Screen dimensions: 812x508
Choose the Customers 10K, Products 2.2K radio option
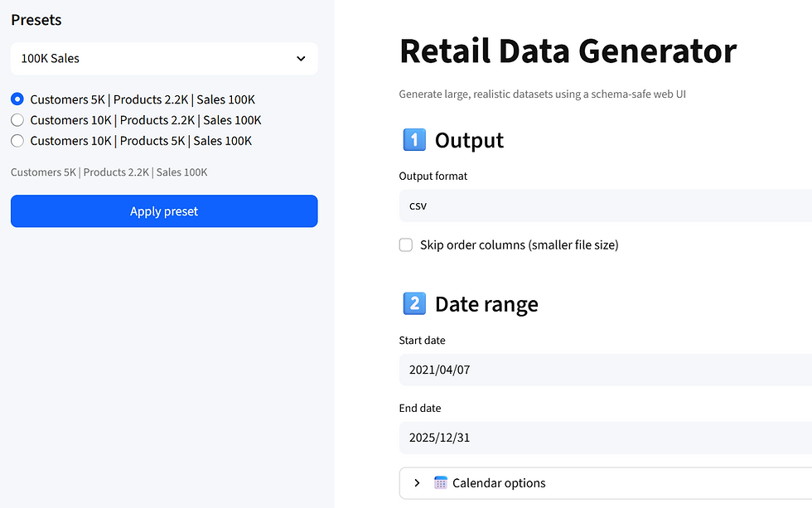[x=17, y=120]
